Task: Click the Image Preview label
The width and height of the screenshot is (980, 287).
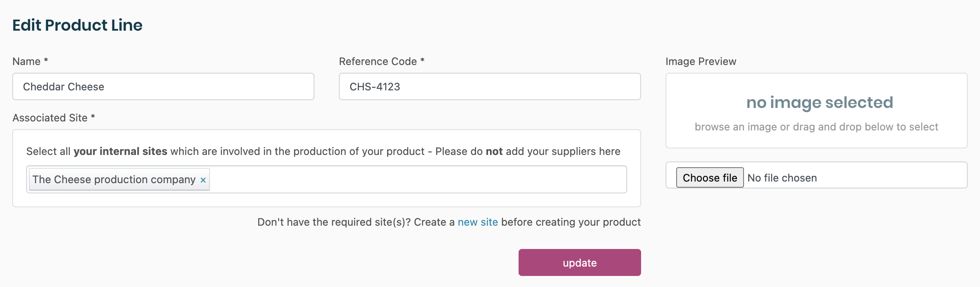Action: [x=701, y=61]
